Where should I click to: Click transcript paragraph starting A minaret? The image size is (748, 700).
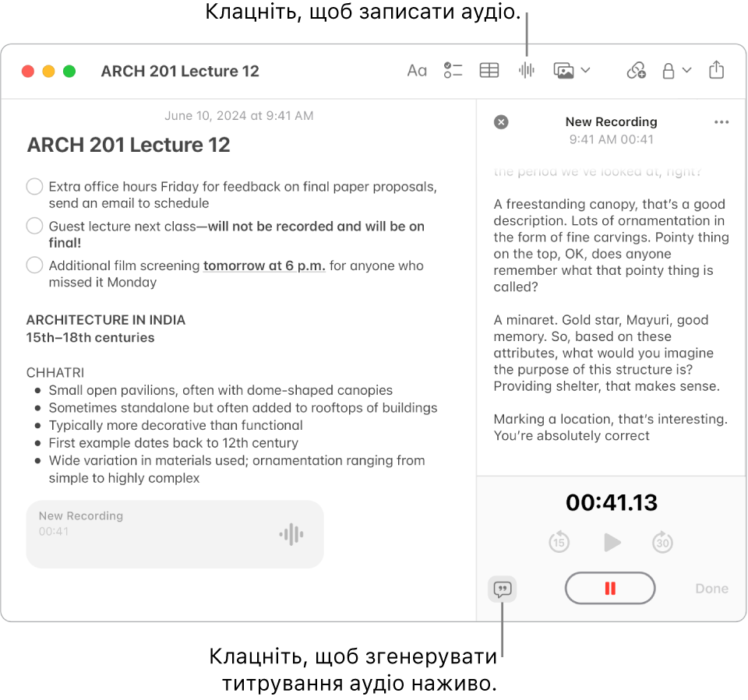(605, 353)
